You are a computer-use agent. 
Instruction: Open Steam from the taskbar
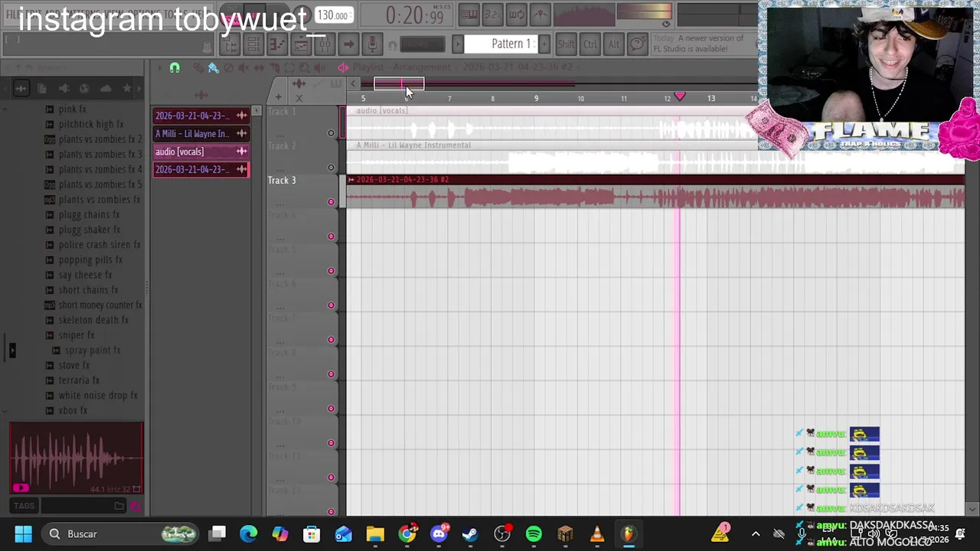point(470,533)
